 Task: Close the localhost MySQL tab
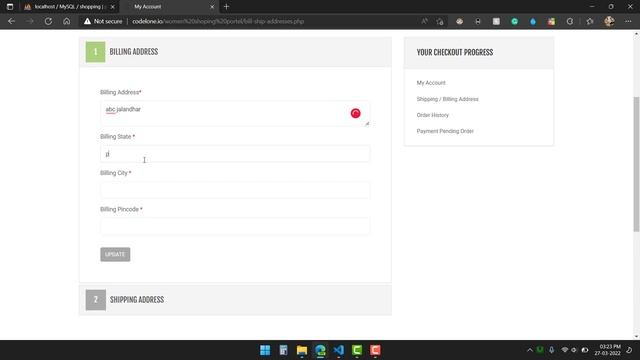click(x=113, y=7)
